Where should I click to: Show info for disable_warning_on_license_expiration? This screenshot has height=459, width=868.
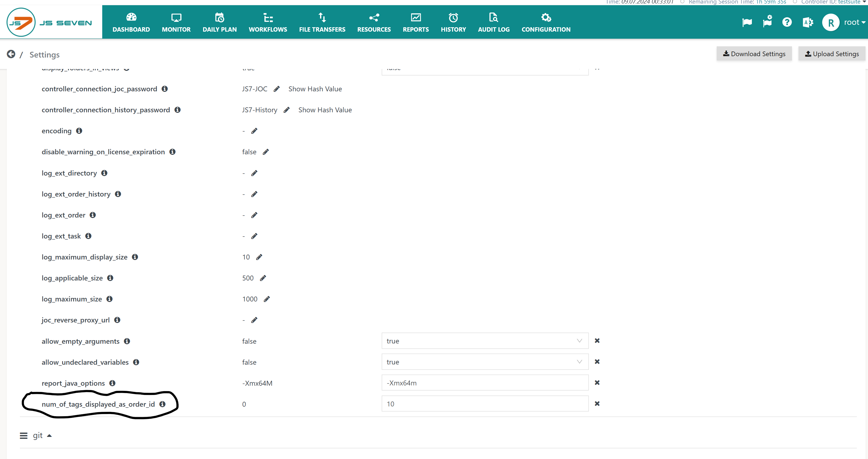(x=172, y=152)
